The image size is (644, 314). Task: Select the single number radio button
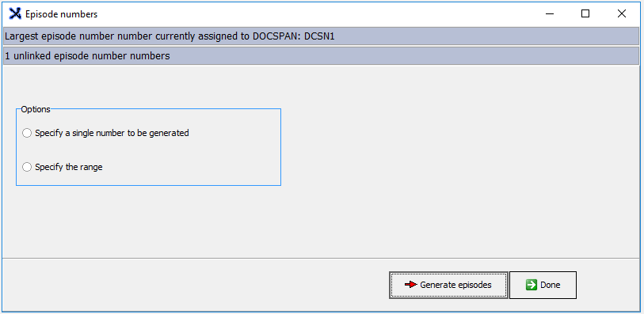[27, 133]
